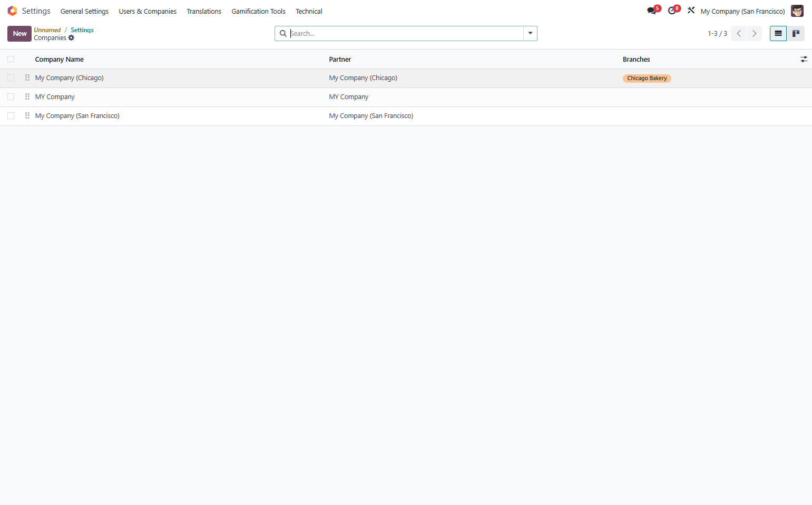Sort by Partner column header
The width and height of the screenshot is (812, 505).
point(340,60)
